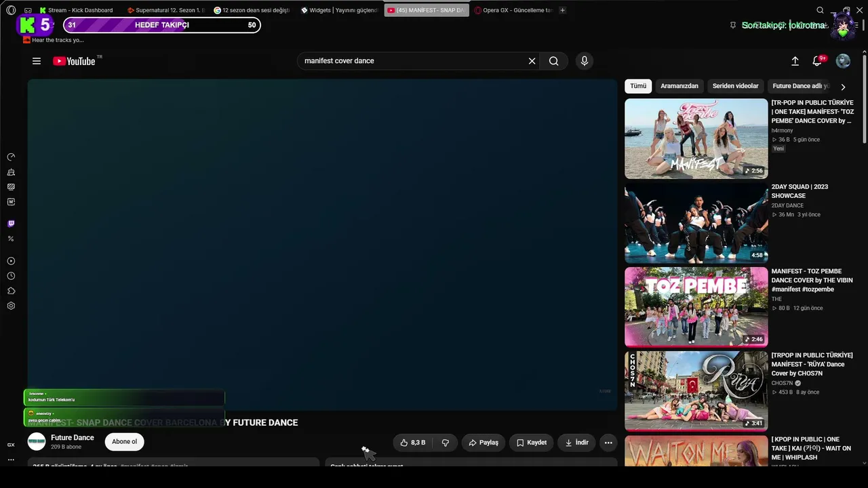
Task: Open THE VIBIN Toz Pembe thumbnail
Action: [x=696, y=307]
